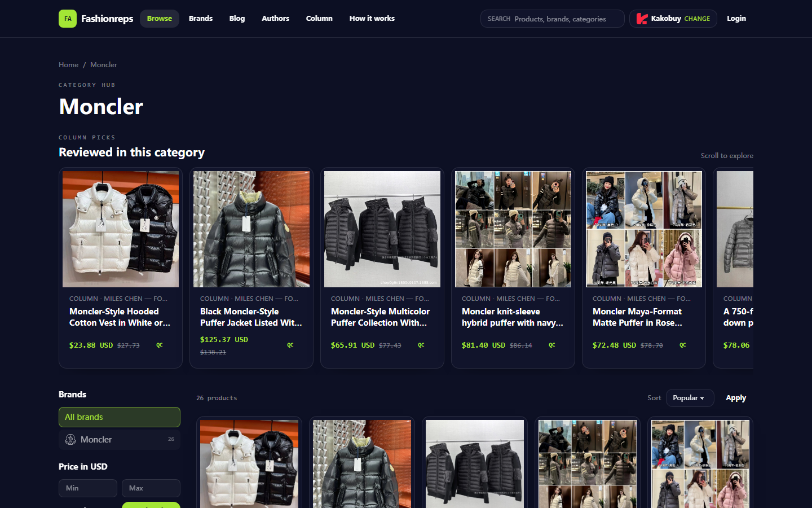Open the Multicolor Puffer Collection column image
The height and width of the screenshot is (508, 812).
pyautogui.click(x=382, y=229)
